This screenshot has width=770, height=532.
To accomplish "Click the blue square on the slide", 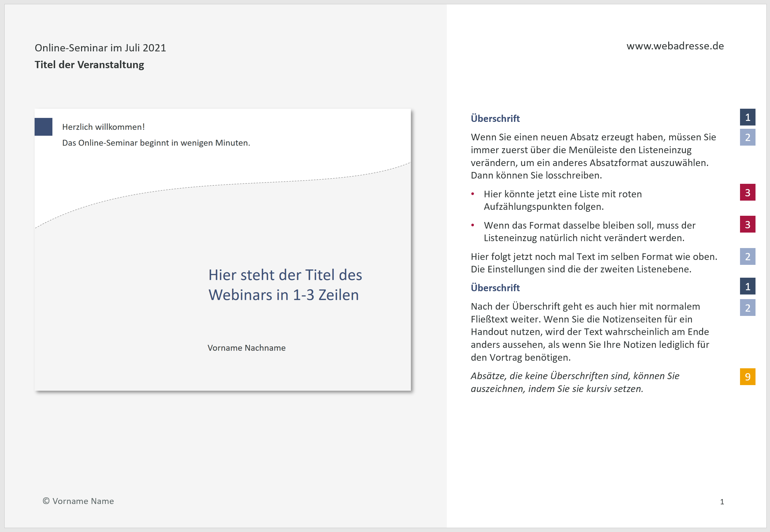I will (x=43, y=127).
